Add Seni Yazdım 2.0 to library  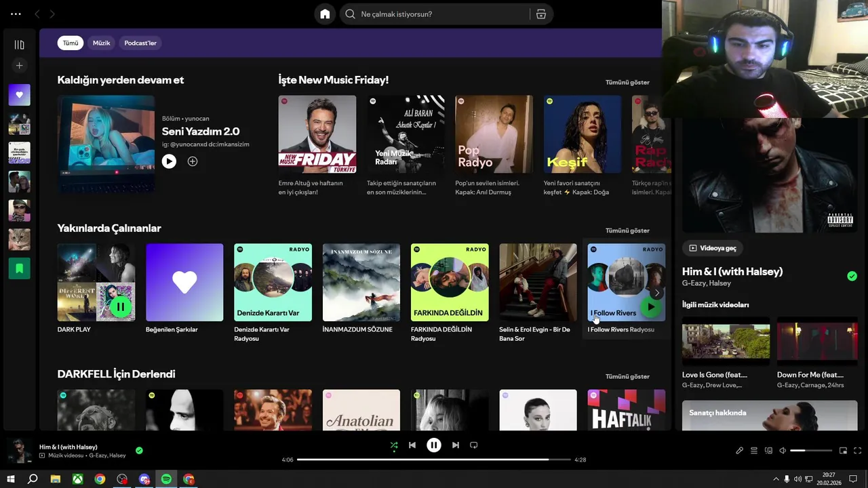point(193,161)
